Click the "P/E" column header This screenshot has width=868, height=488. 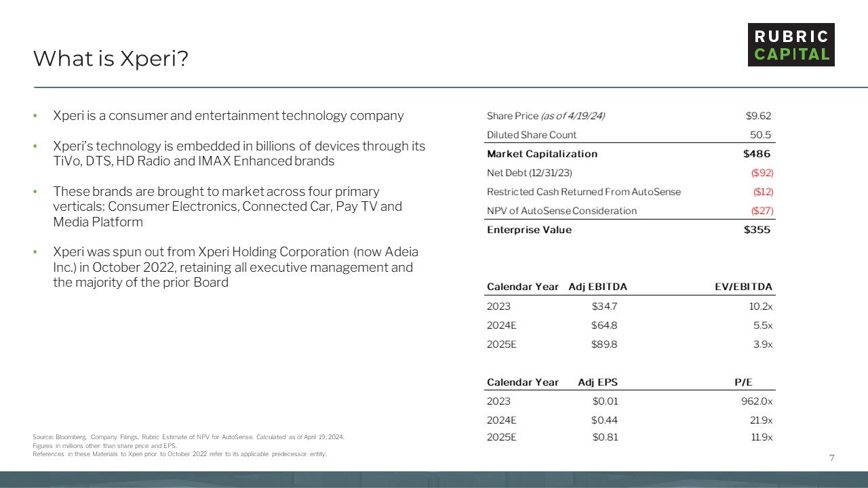point(744,382)
